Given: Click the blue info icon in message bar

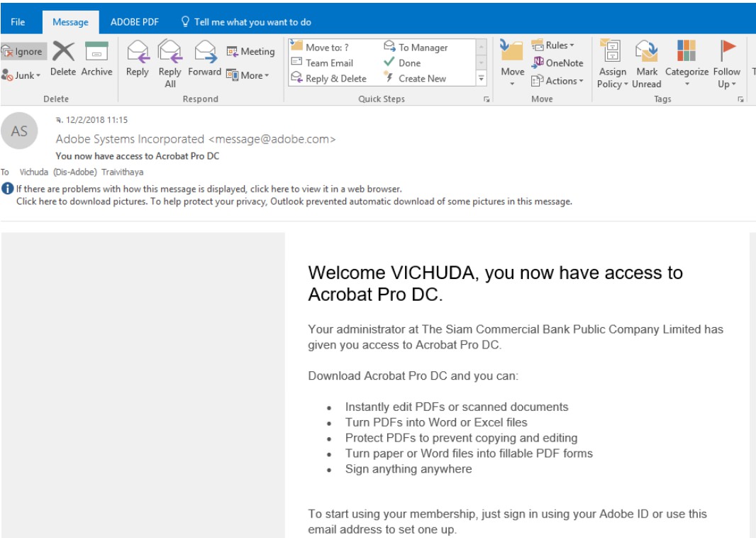Looking at the screenshot, I should coord(7,189).
